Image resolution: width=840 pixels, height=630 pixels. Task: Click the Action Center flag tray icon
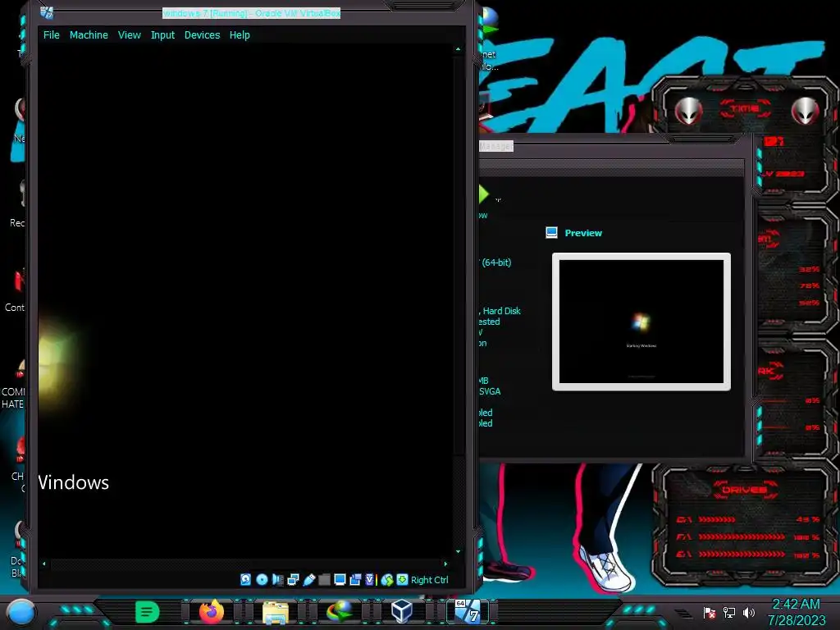click(710, 612)
